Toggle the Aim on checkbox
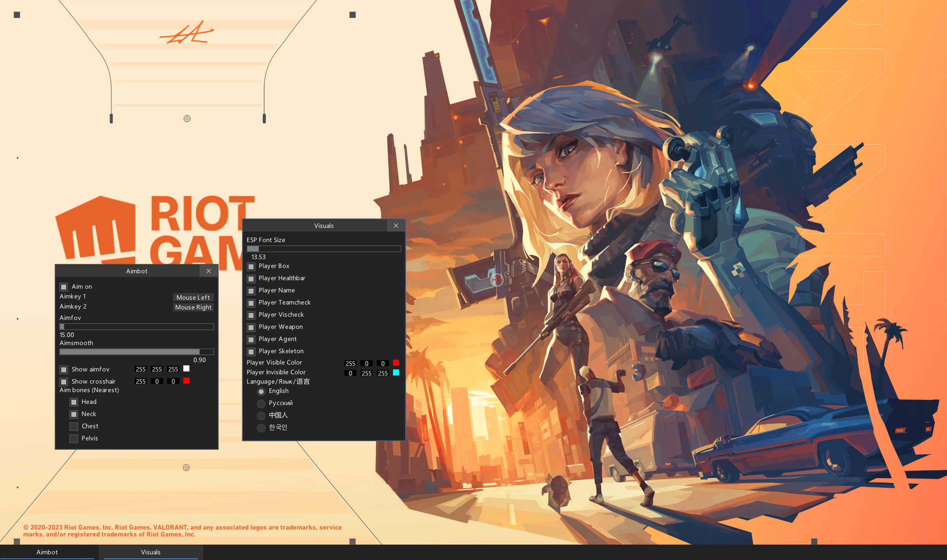The width and height of the screenshot is (947, 560). pos(64,287)
